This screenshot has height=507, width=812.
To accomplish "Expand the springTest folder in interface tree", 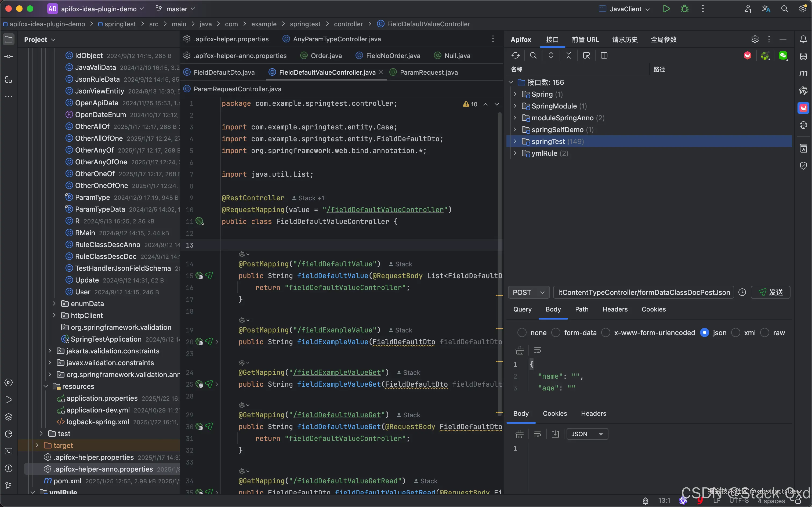I will (x=515, y=142).
